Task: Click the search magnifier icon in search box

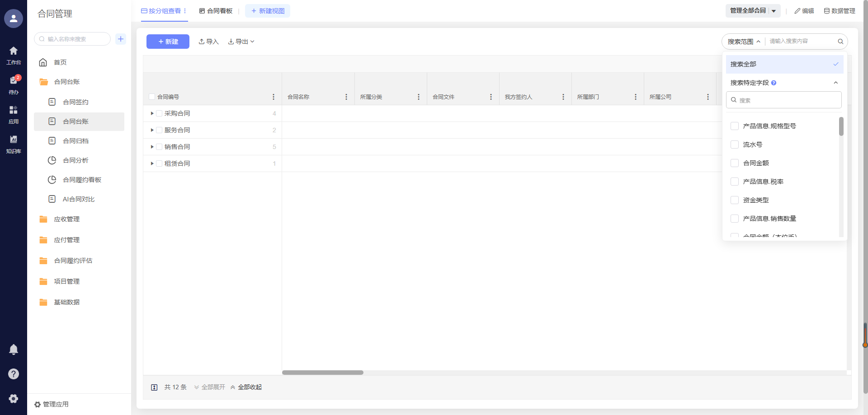Action: pyautogui.click(x=840, y=42)
